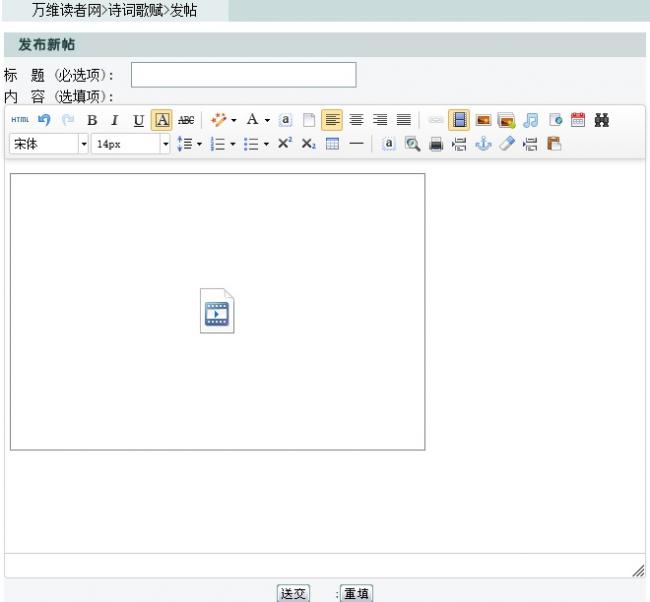Insert a horizontal rule line
This screenshot has width=650, height=602.
[356, 144]
